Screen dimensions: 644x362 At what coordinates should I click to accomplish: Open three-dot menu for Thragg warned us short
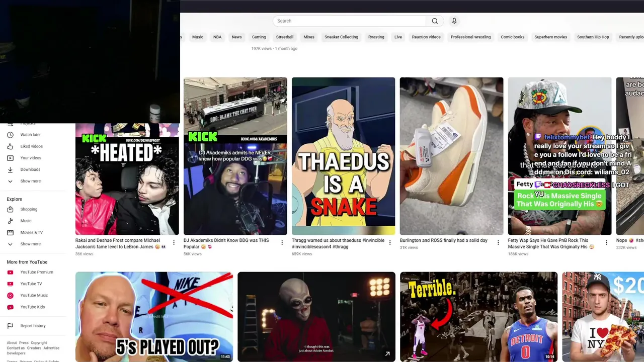[390, 243]
